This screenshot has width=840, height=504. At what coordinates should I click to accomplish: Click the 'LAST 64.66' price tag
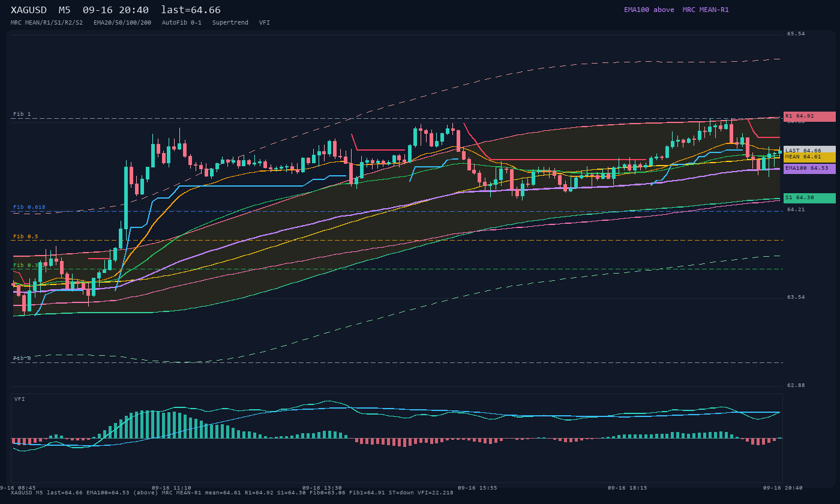809,151
